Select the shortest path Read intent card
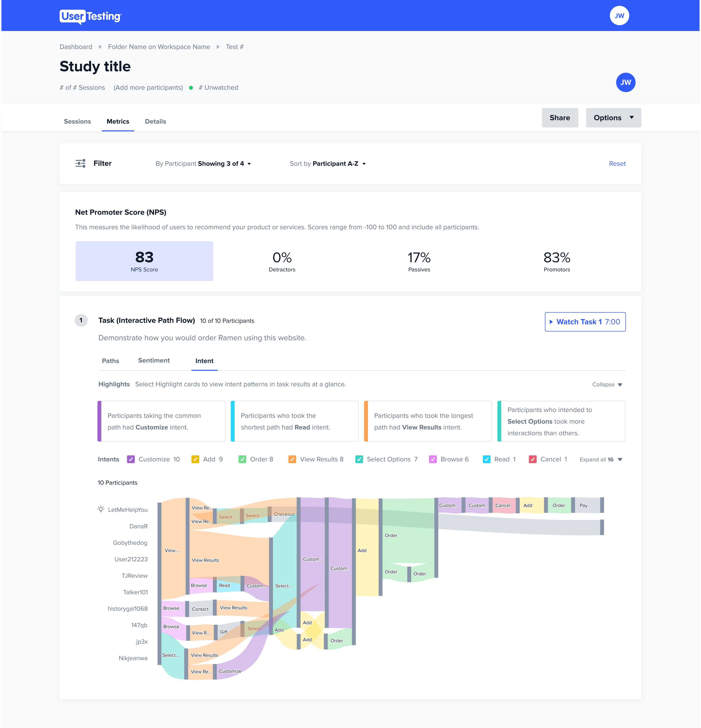701x728 pixels. tap(295, 421)
